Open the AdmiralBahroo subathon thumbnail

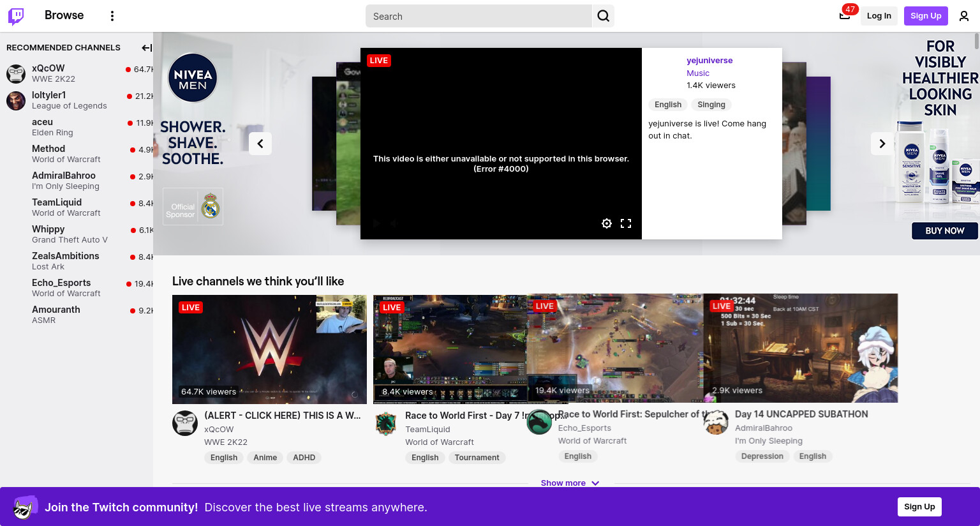pos(801,348)
